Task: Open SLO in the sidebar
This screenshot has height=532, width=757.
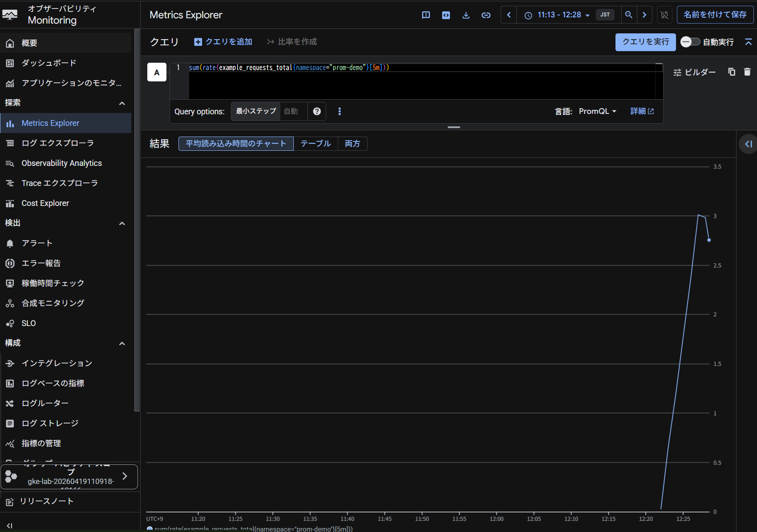Action: 66,323
